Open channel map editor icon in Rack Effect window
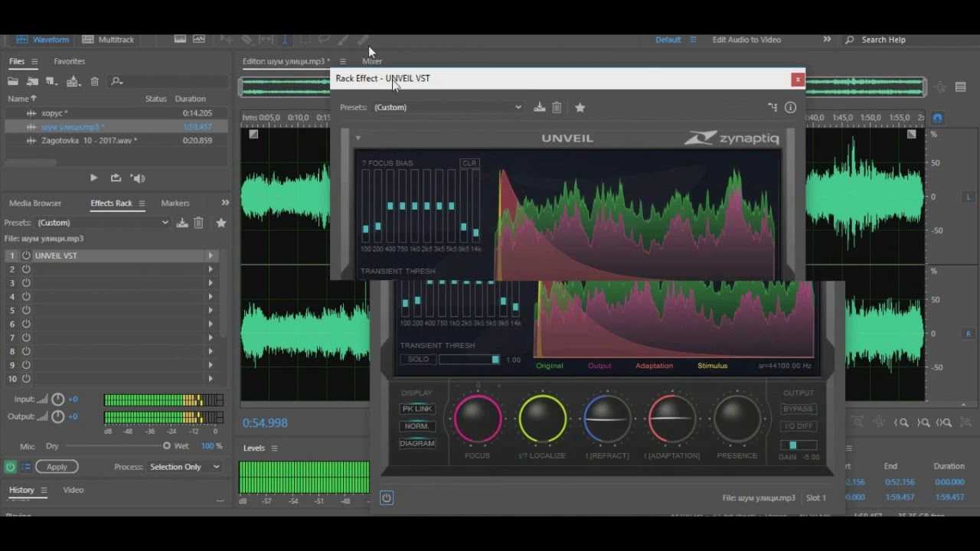Screen dimensions: 980x551 tap(773, 107)
